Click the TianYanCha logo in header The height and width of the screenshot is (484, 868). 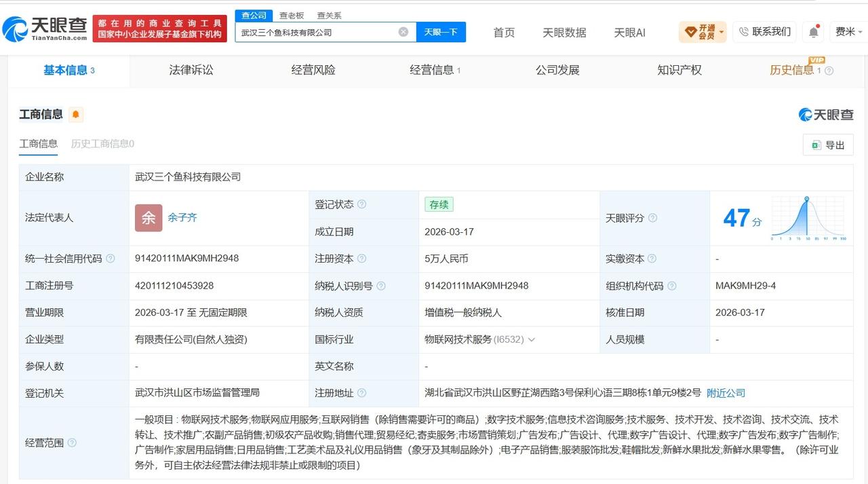point(45,29)
